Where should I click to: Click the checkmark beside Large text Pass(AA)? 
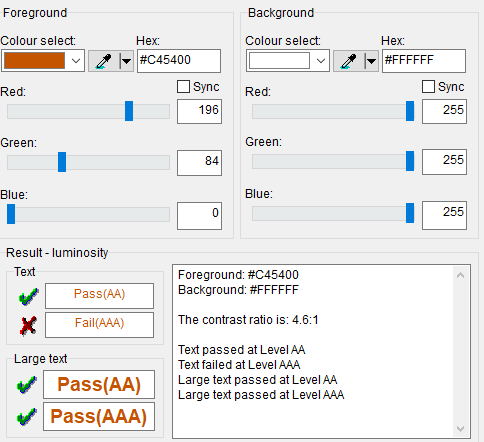tap(27, 385)
